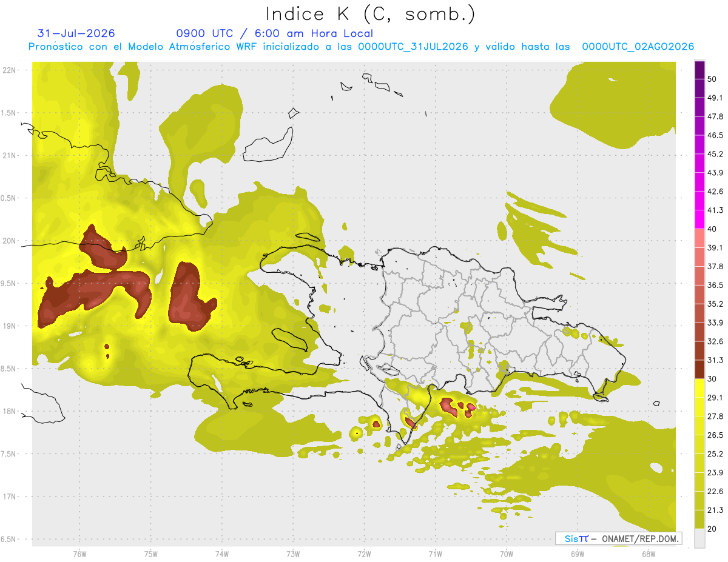
Task: Click the colorbar value "23.9"
Action: click(715, 472)
